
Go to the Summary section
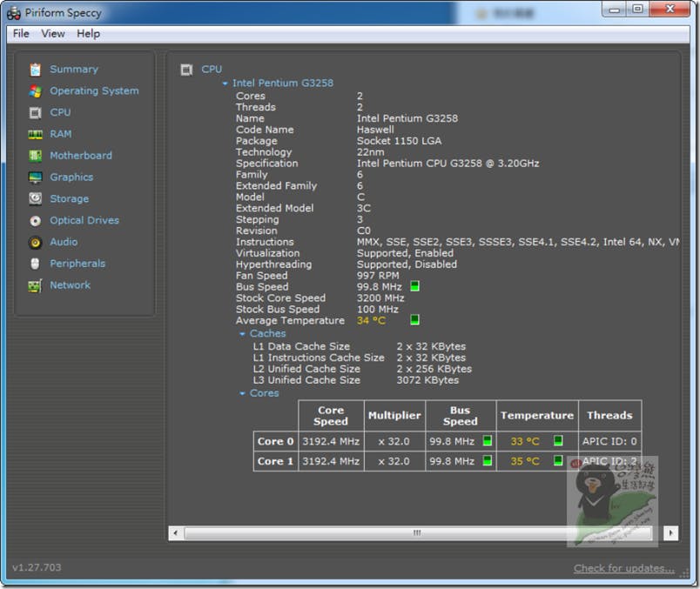coord(74,70)
